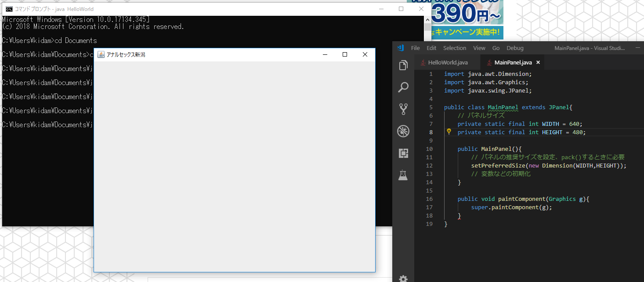Maximize the Java application window
This screenshot has width=644, height=282.
pyautogui.click(x=345, y=54)
